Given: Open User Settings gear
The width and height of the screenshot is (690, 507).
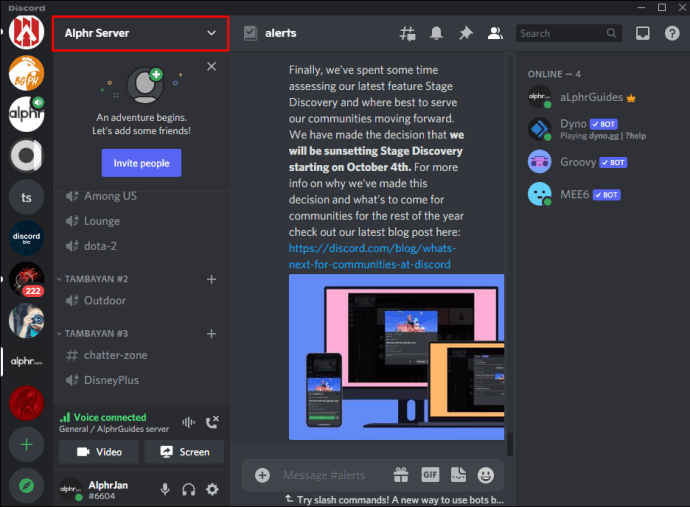Looking at the screenshot, I should 212,489.
